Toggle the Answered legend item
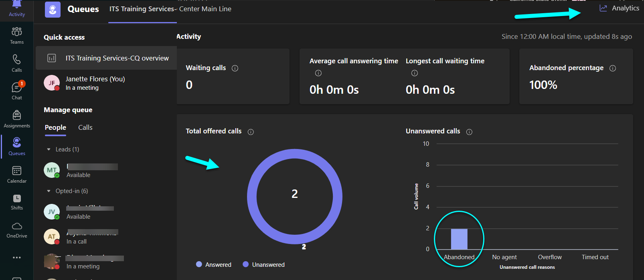 pos(214,264)
